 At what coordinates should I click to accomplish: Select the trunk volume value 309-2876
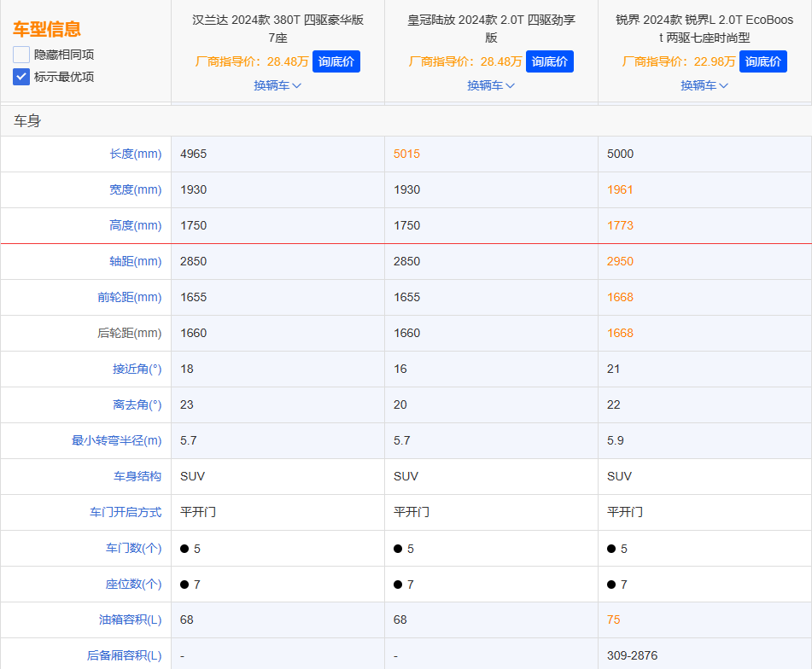pyautogui.click(x=633, y=655)
